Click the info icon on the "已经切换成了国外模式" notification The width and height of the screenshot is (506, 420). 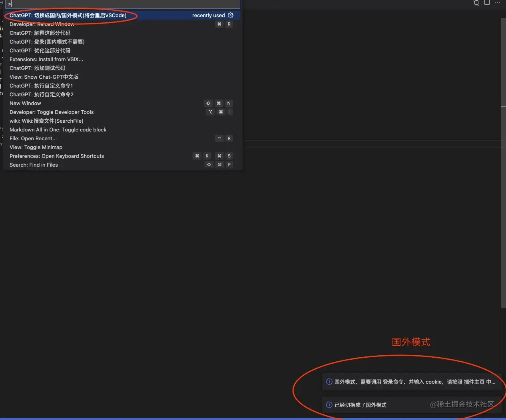click(329, 405)
